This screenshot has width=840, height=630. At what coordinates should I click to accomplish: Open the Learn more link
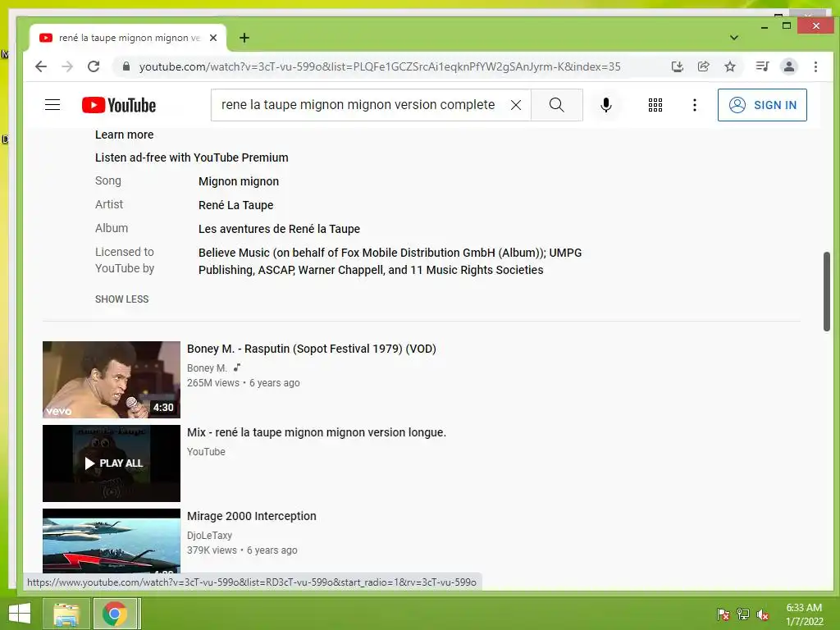(x=125, y=135)
